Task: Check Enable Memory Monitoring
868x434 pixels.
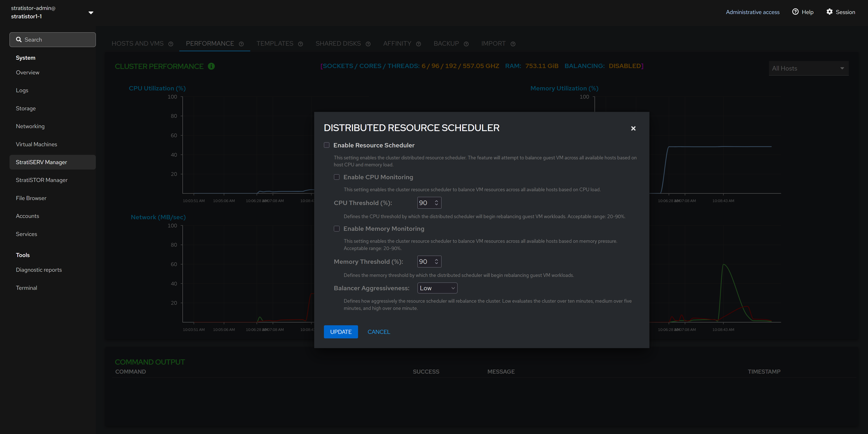Action: [x=336, y=229]
